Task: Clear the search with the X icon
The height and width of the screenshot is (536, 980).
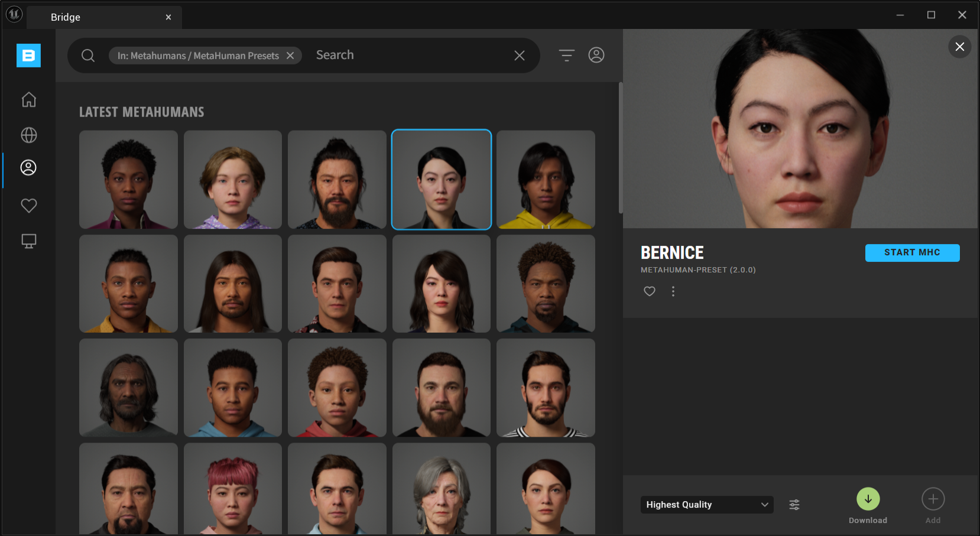Action: tap(520, 56)
